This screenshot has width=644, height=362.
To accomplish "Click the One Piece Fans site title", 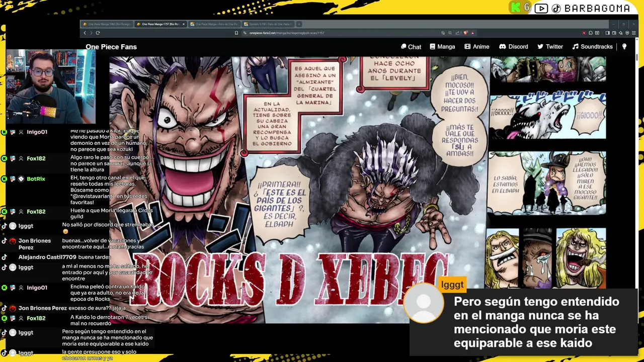I will [x=111, y=47].
